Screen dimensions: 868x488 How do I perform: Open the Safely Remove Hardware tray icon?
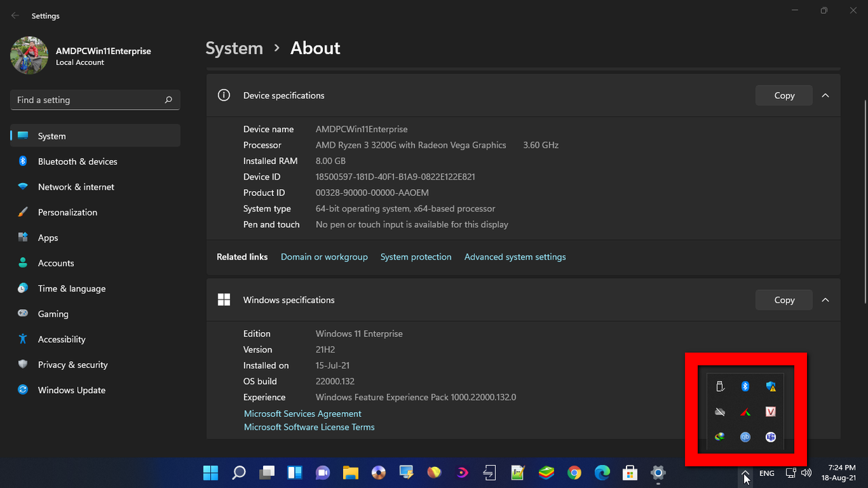720,386
